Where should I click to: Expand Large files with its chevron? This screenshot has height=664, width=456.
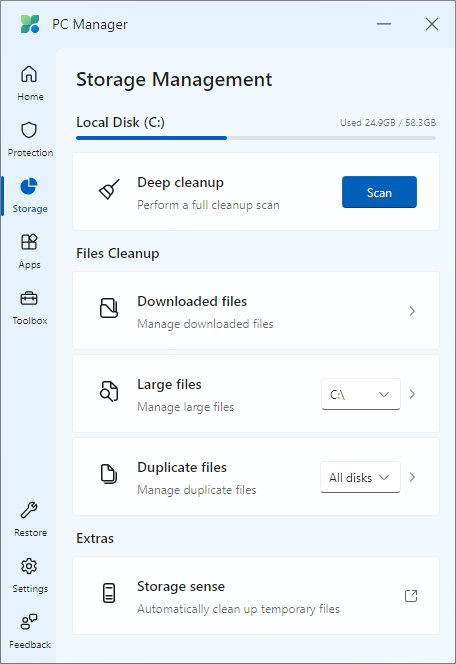click(412, 394)
